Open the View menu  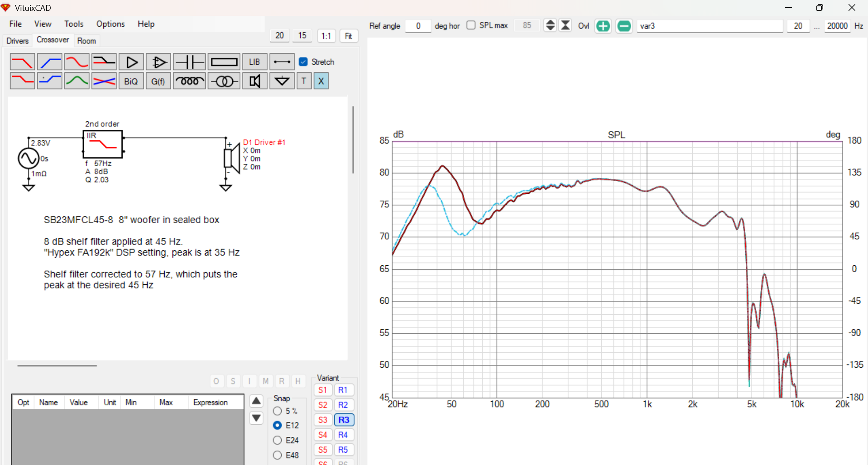click(x=43, y=24)
